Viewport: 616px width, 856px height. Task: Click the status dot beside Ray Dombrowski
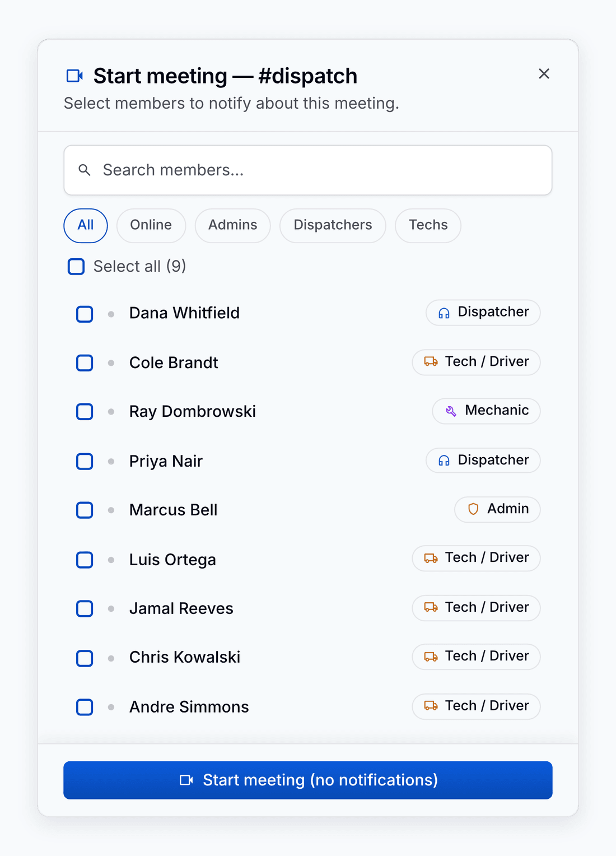pos(111,412)
